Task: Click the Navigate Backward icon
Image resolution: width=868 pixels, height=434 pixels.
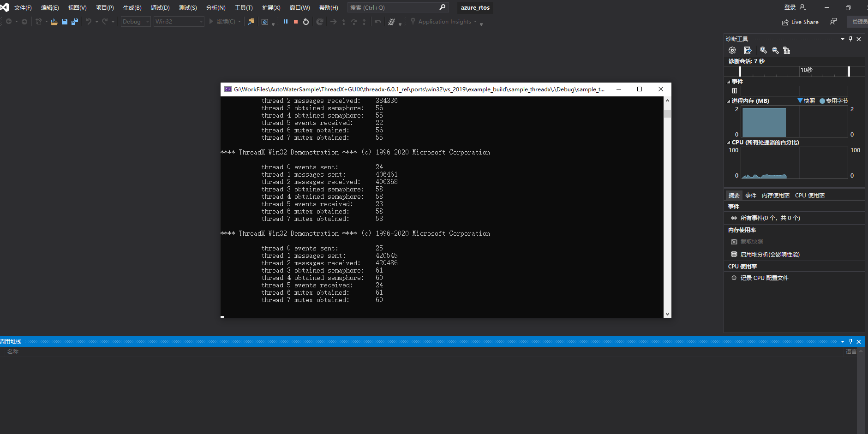Action: [x=9, y=22]
